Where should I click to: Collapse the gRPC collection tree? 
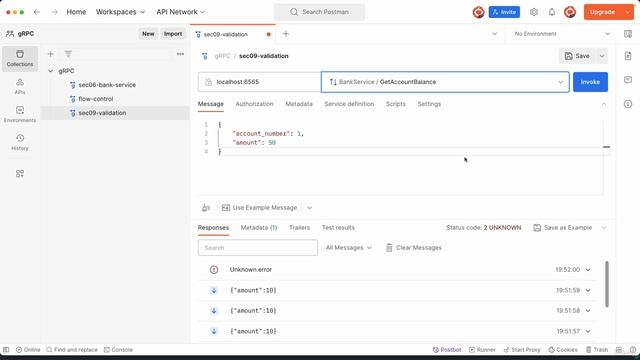tap(51, 71)
